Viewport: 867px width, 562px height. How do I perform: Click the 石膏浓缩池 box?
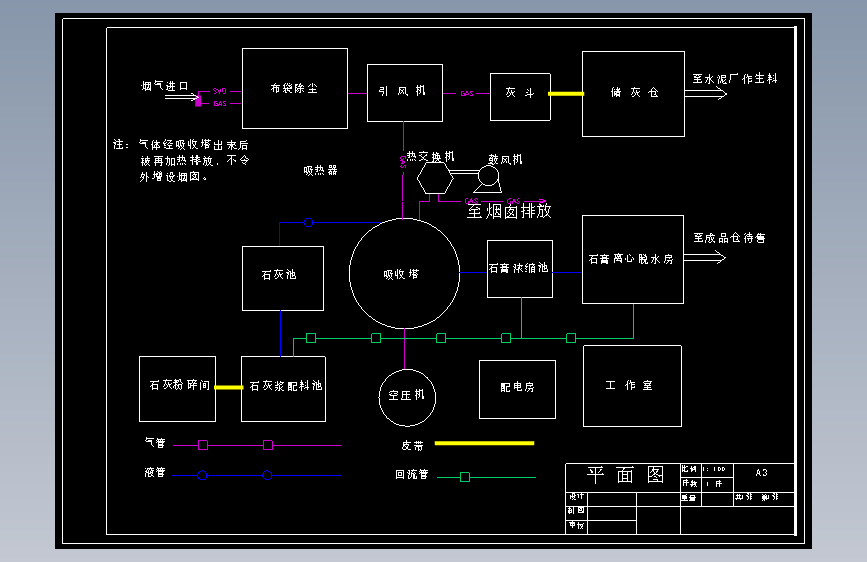pyautogui.click(x=520, y=269)
